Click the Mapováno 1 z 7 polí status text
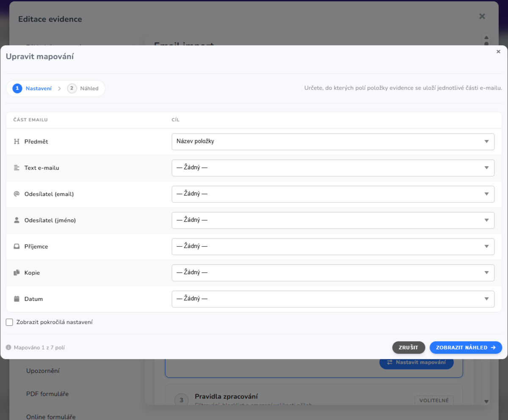The height and width of the screenshot is (420, 508). click(x=39, y=348)
